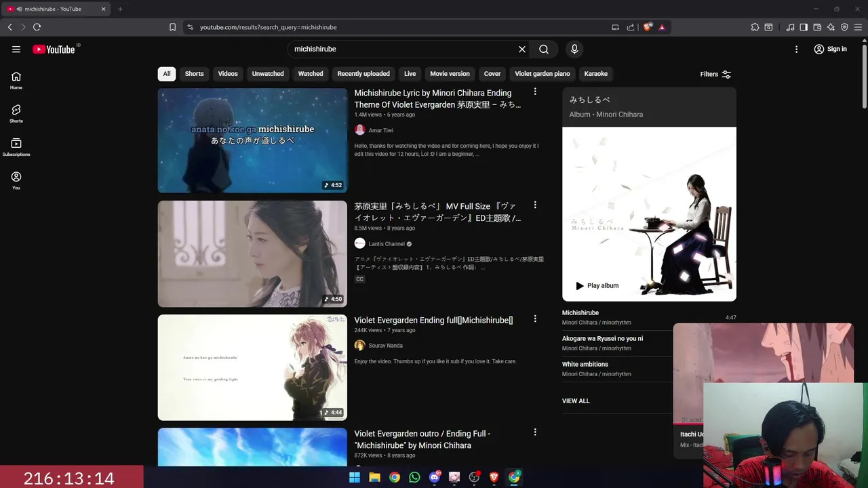Select the Videos filter chip
The image size is (868, 488).
point(228,74)
